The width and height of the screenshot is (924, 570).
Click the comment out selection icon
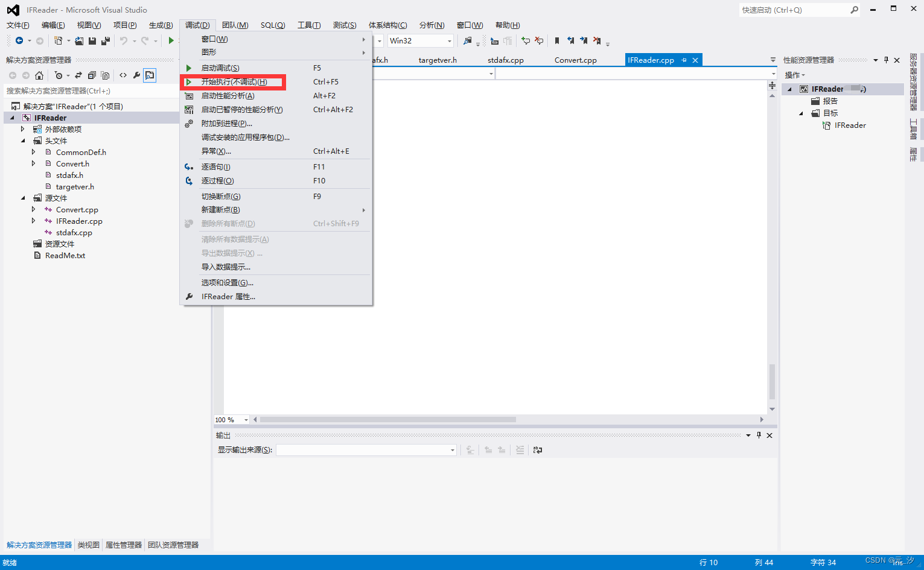526,40
